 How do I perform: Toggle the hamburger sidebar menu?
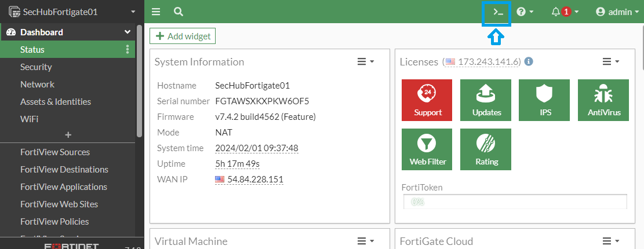point(156,12)
